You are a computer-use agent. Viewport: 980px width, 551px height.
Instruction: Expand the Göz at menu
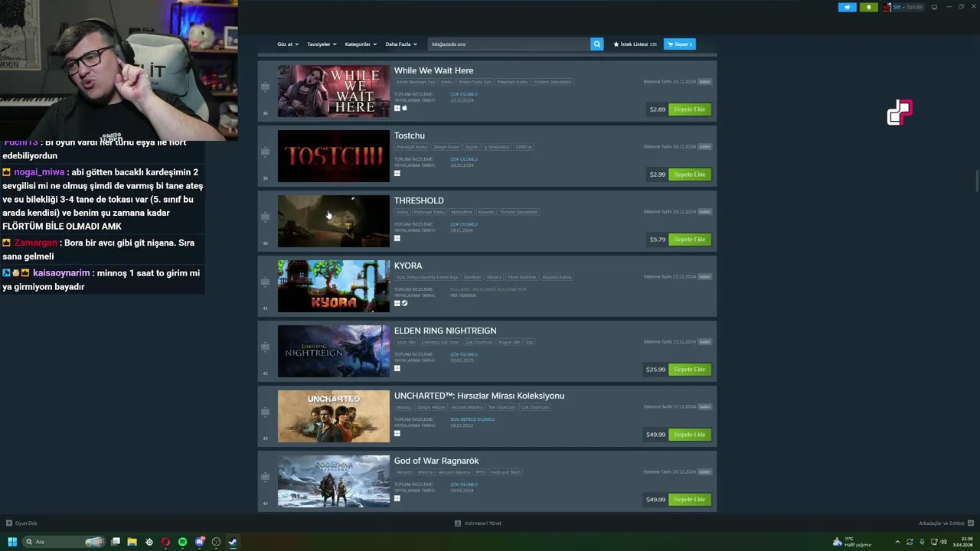tap(288, 44)
